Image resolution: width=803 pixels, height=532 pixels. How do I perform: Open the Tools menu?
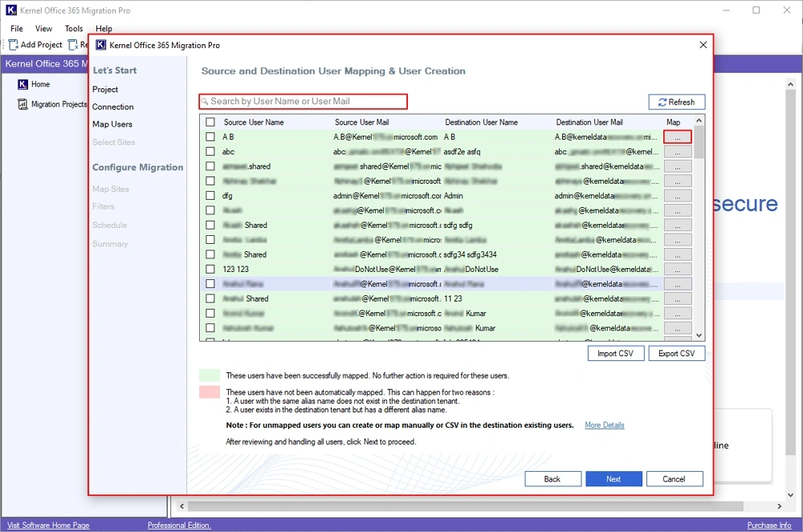click(x=74, y=29)
